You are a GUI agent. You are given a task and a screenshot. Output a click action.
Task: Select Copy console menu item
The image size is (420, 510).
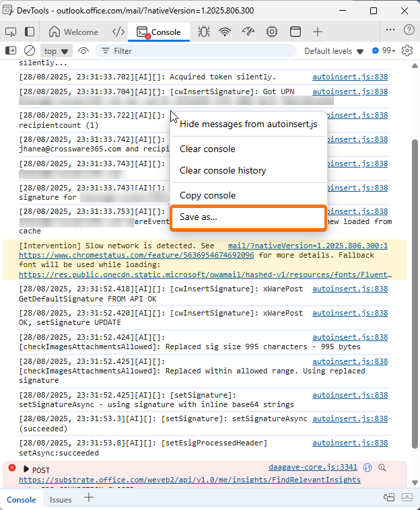207,195
